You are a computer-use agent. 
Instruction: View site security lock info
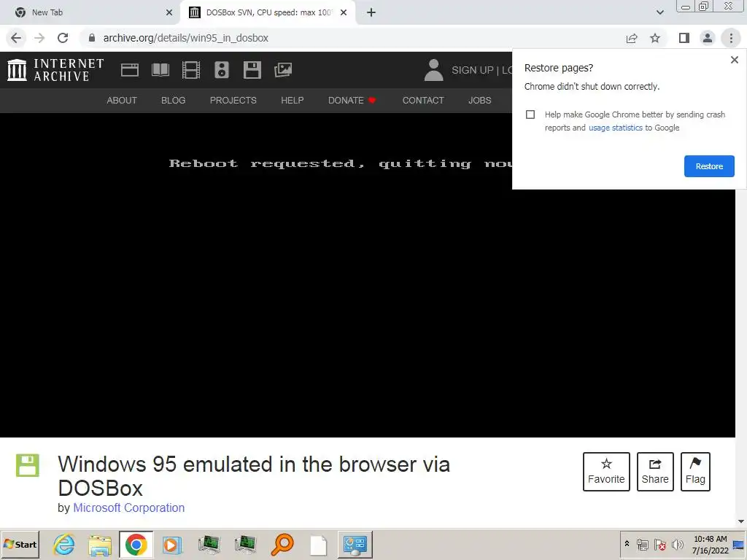(92, 38)
